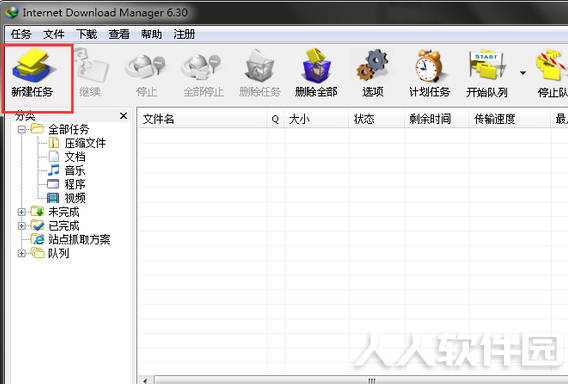Click the 删除全部 (delete all) icon

(x=316, y=66)
